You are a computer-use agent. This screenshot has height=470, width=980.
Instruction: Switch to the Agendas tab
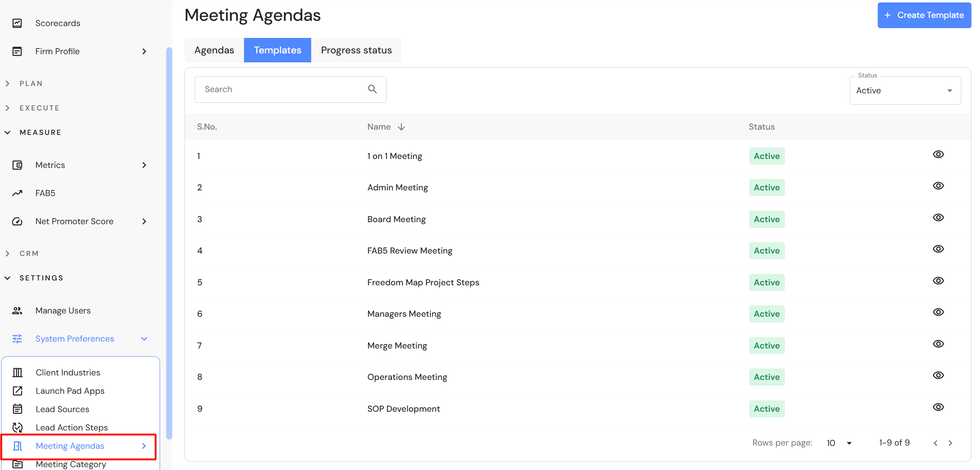click(214, 50)
